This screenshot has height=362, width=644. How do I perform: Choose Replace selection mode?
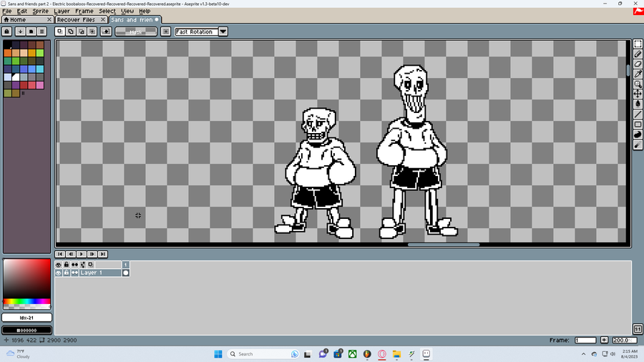60,31
